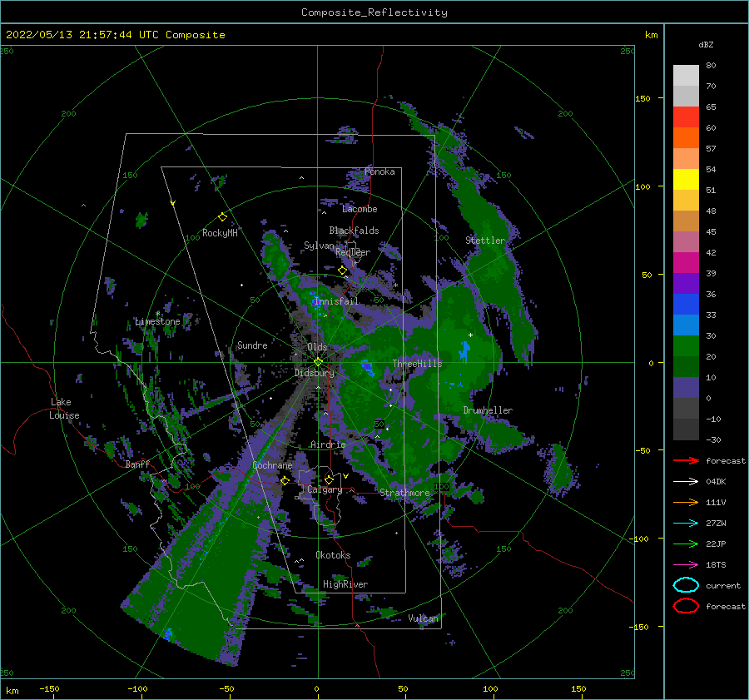749x700 pixels.
Task: Click the Cochrane city label
Action: tap(272, 465)
